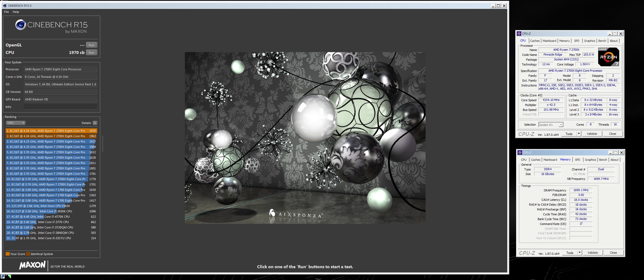Click the MAXON logo at the bottom
Image resolution: width=644 pixels, height=280 pixels.
pyautogui.click(x=32, y=265)
